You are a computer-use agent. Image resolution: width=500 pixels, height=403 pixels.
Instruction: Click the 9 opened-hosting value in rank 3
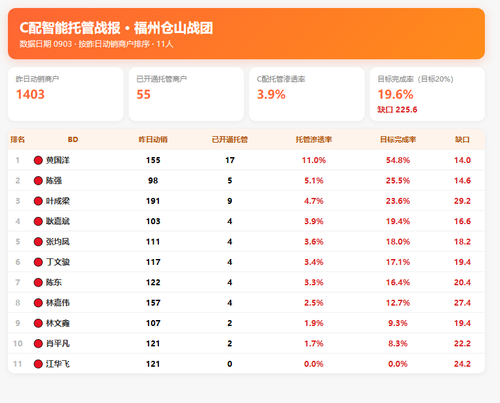[x=230, y=201]
